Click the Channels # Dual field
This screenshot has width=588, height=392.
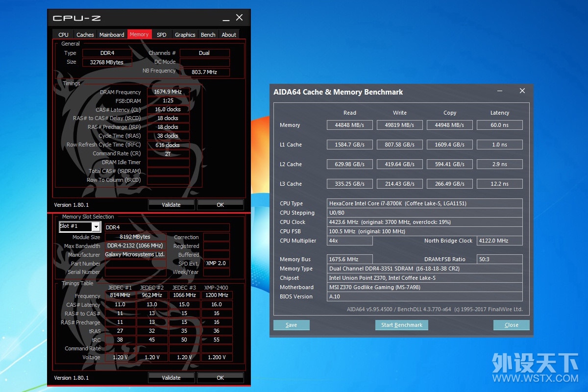(x=204, y=53)
